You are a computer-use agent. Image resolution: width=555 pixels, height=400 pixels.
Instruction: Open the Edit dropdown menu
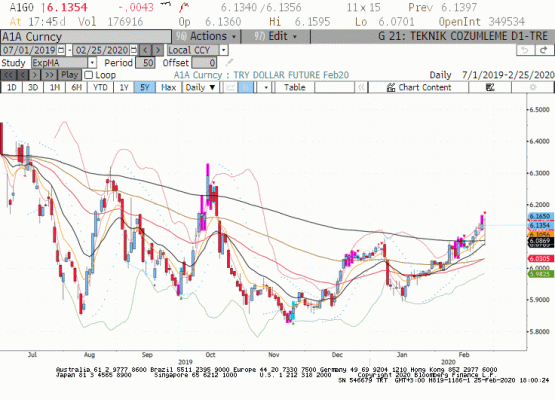pyautogui.click(x=275, y=36)
